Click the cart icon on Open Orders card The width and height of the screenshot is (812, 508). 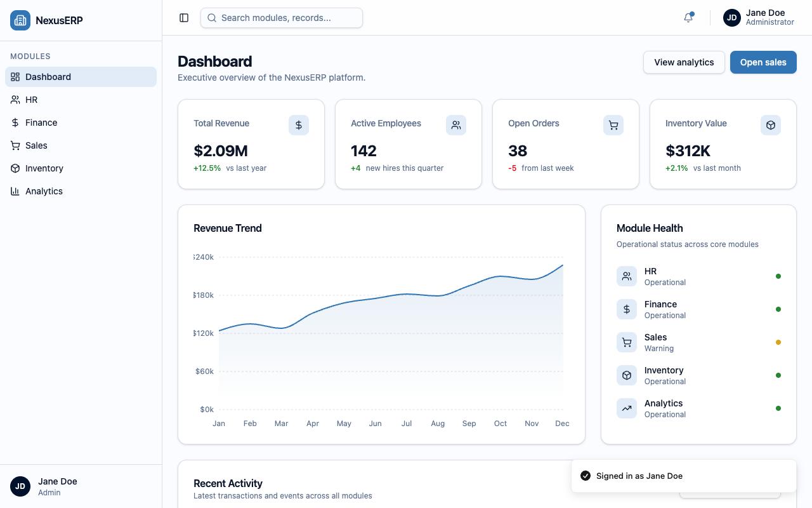[x=613, y=125]
